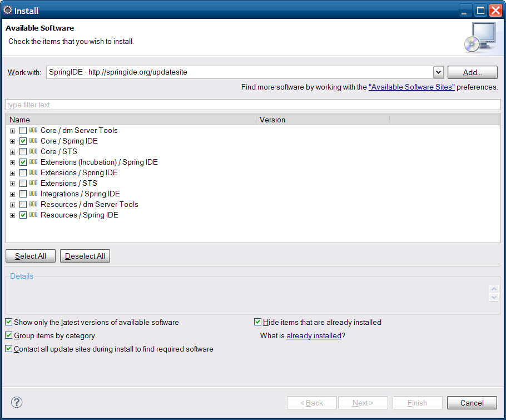
Task: Expand the Core / STS node
Action: tap(12, 152)
